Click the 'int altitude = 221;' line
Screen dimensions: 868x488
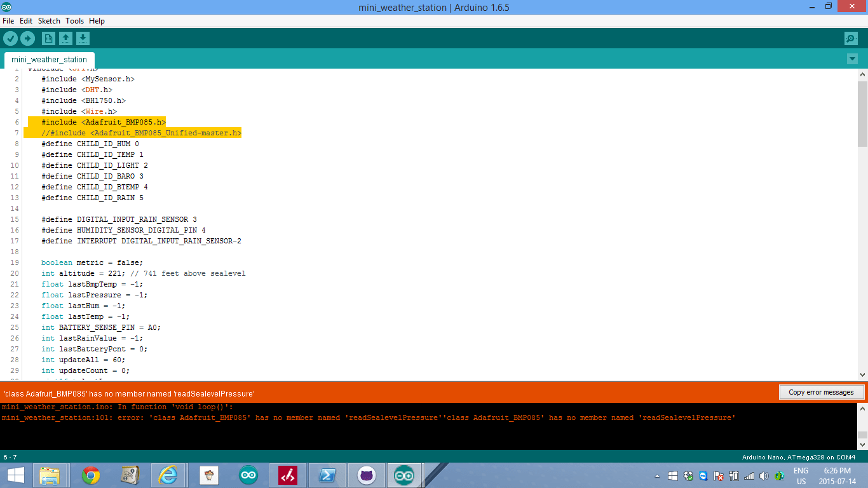[x=143, y=273]
